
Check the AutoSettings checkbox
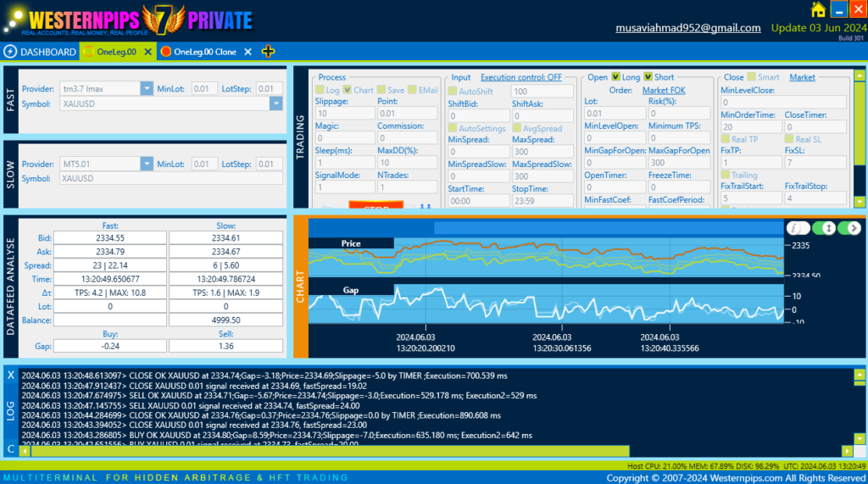point(453,128)
